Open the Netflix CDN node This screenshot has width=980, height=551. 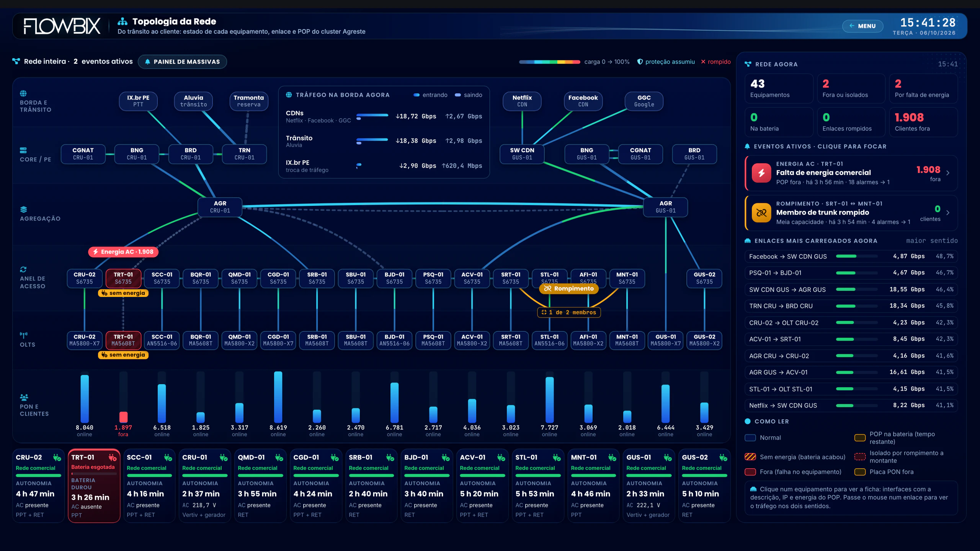tap(522, 101)
